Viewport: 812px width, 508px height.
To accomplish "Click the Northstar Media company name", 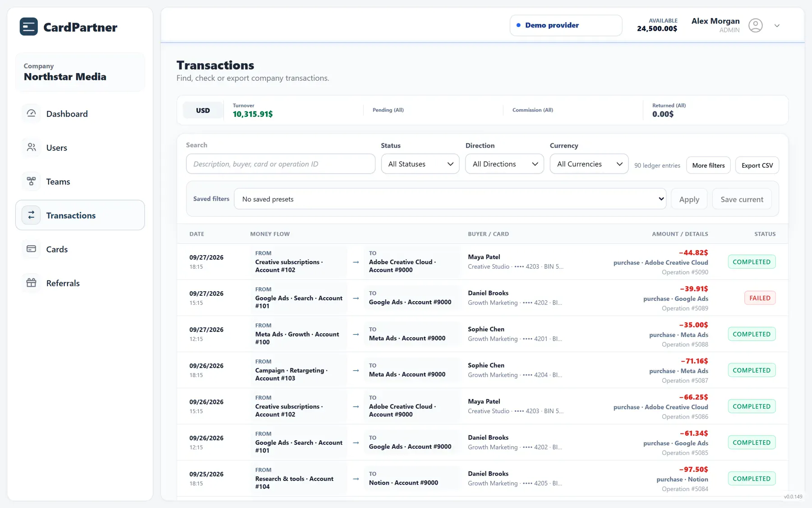I will [x=65, y=77].
